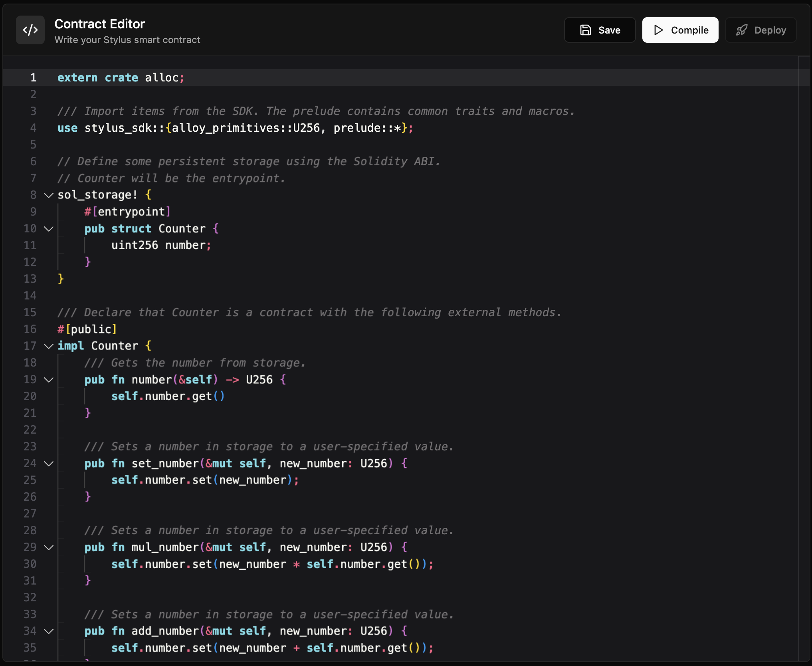The height and width of the screenshot is (666, 812).
Task: Click 'self.number.get()' on line 20
Action: click(168, 396)
